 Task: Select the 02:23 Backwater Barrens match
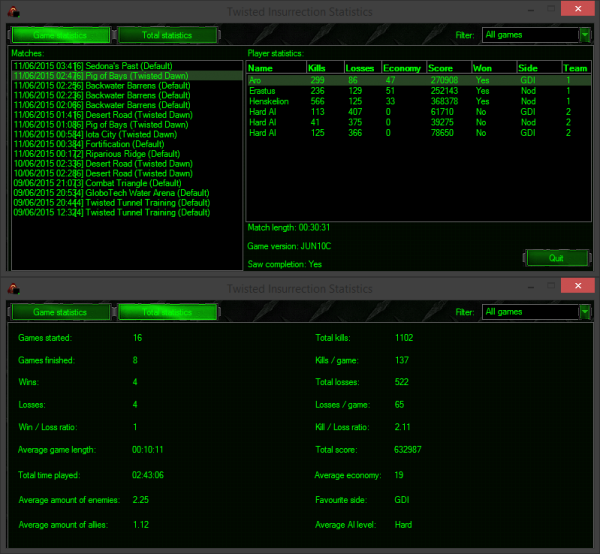tap(127, 95)
